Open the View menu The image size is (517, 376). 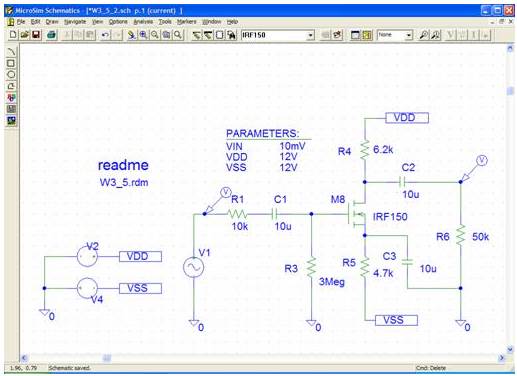tap(97, 22)
